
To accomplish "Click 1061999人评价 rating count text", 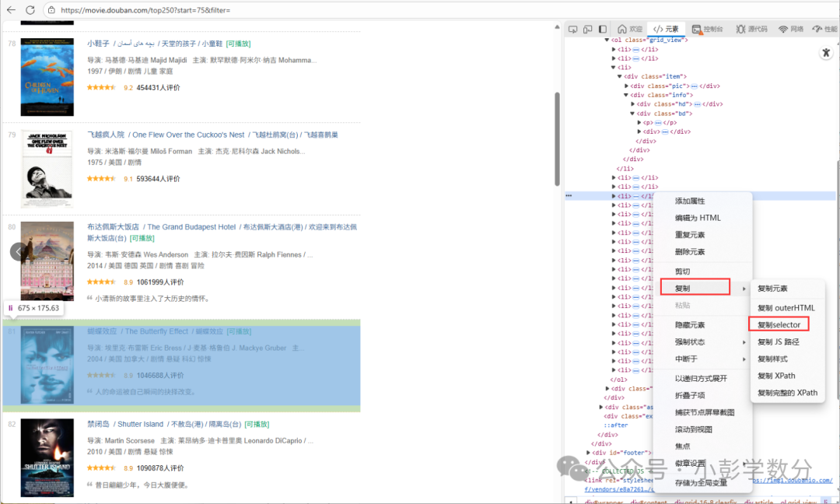I will click(160, 282).
